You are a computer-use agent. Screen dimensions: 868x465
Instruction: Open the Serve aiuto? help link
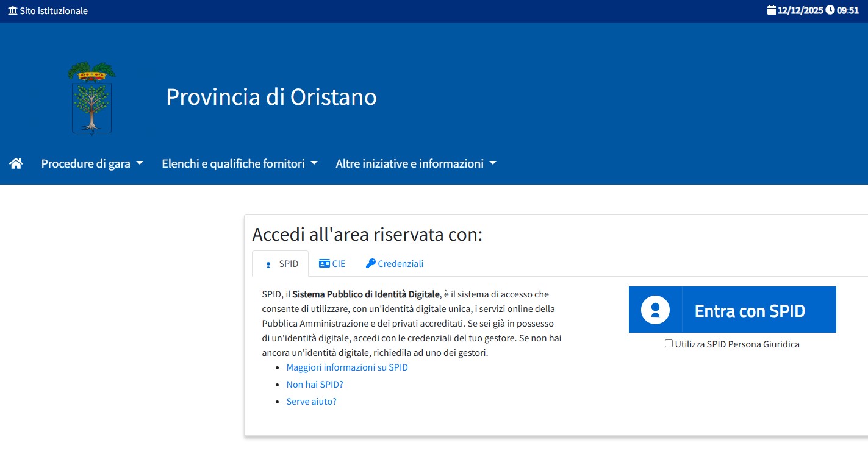tap(311, 401)
